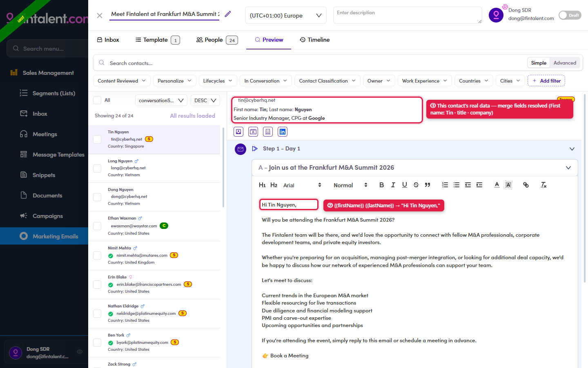Click the purple mail icon for Step 1
The height and width of the screenshot is (368, 588).
(241, 149)
